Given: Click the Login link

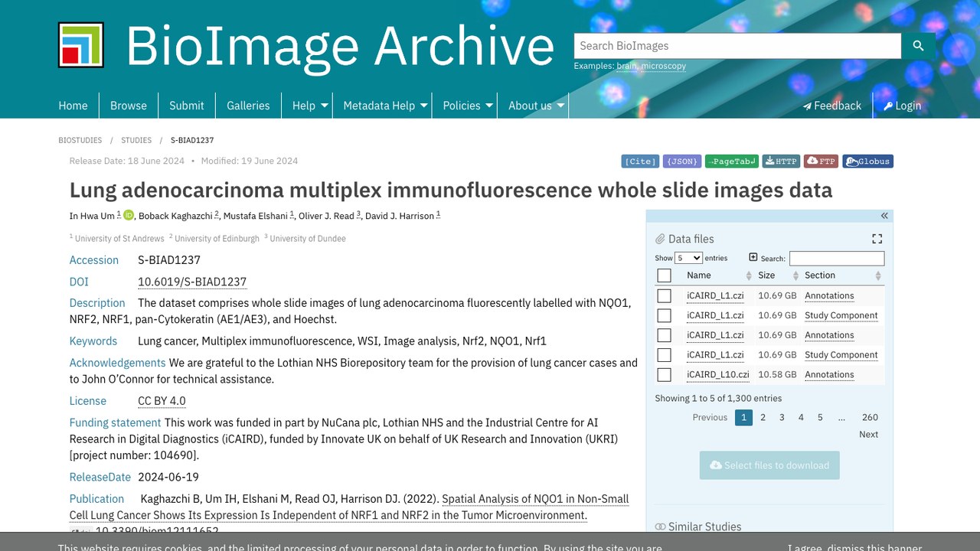Looking at the screenshot, I should 902,106.
